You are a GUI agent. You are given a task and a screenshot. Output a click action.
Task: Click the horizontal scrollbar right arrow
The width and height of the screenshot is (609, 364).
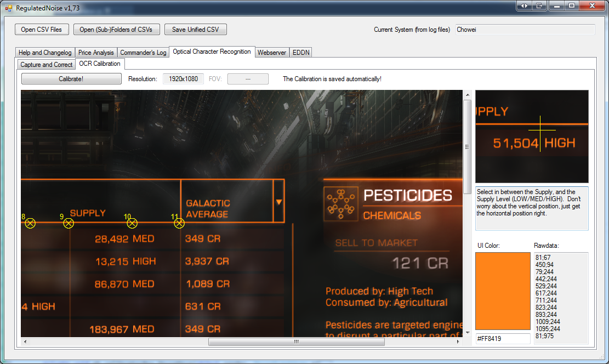point(458,342)
